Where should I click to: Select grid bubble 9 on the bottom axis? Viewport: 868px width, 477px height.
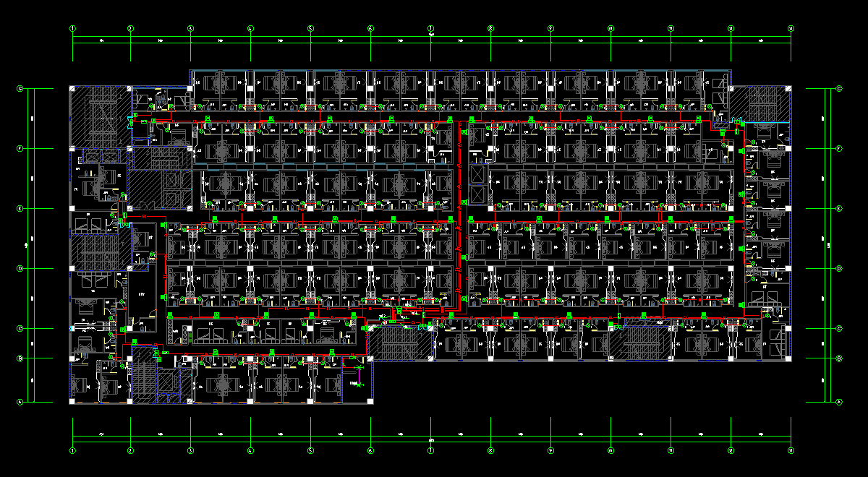coord(550,450)
